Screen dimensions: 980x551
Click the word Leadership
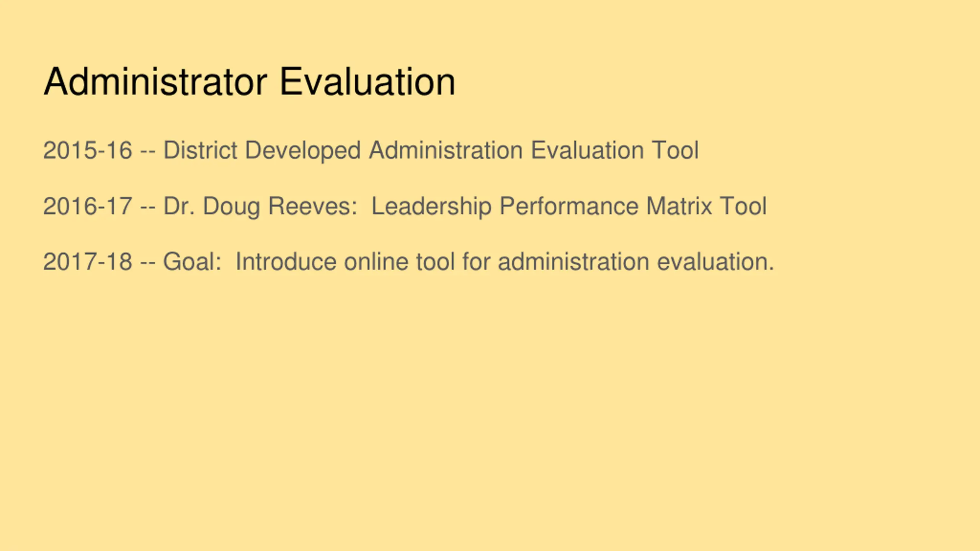431,207
